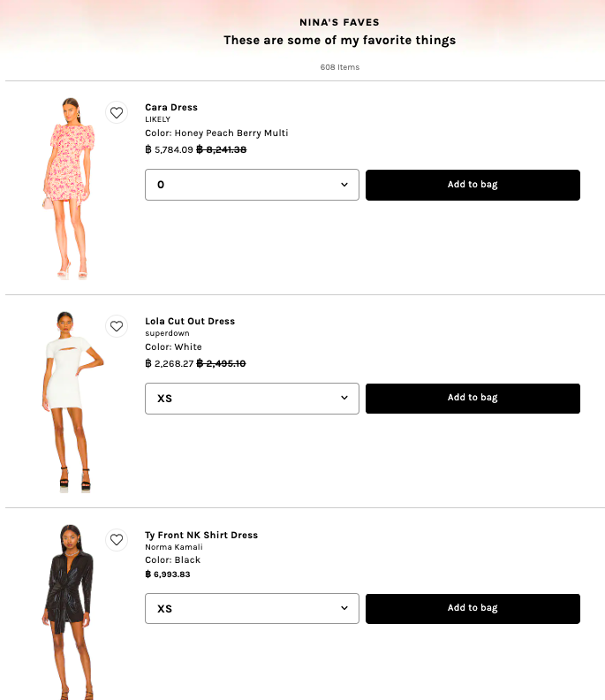Open XS size dropdown for Ty Front NK Shirt Dress
Screen dimensions: 605x700
point(252,608)
